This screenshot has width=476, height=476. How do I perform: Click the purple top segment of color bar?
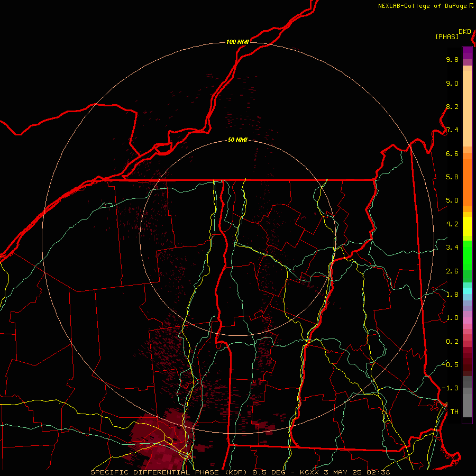(467, 53)
